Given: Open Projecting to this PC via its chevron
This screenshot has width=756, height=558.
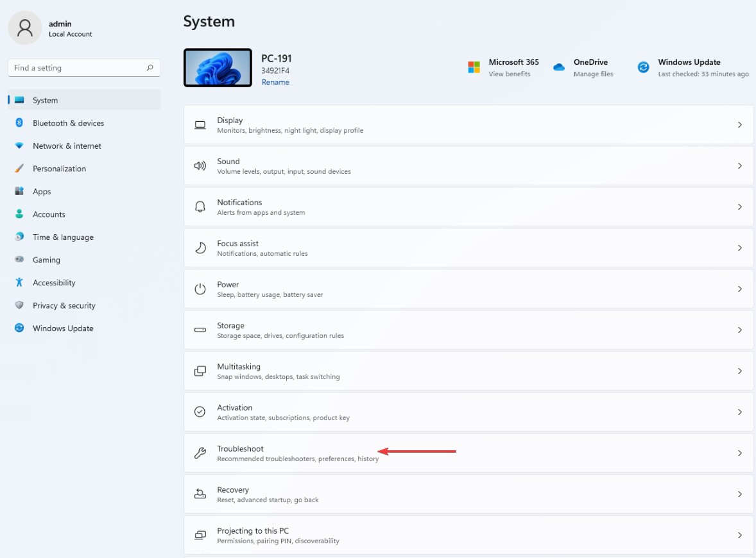Looking at the screenshot, I should tap(739, 535).
